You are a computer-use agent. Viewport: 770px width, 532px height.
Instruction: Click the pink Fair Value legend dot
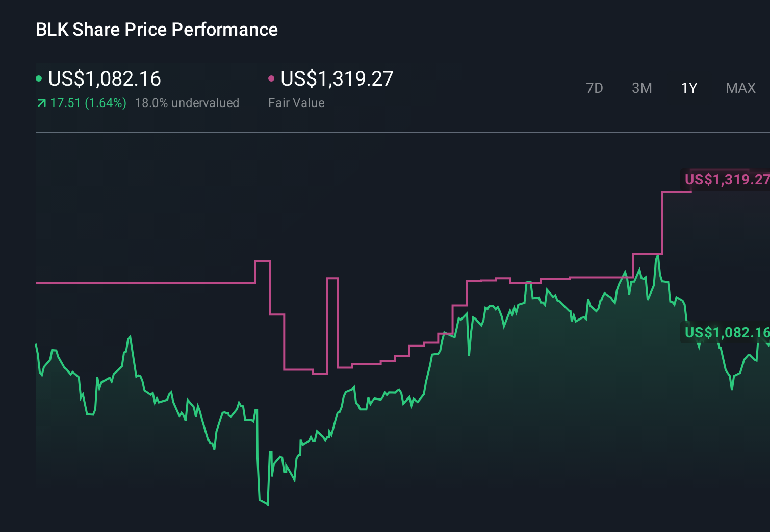272,78
